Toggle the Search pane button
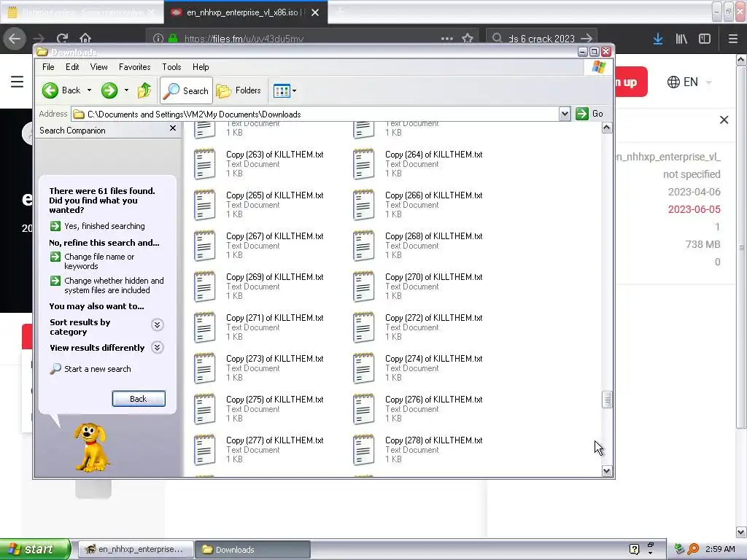 pyautogui.click(x=186, y=90)
